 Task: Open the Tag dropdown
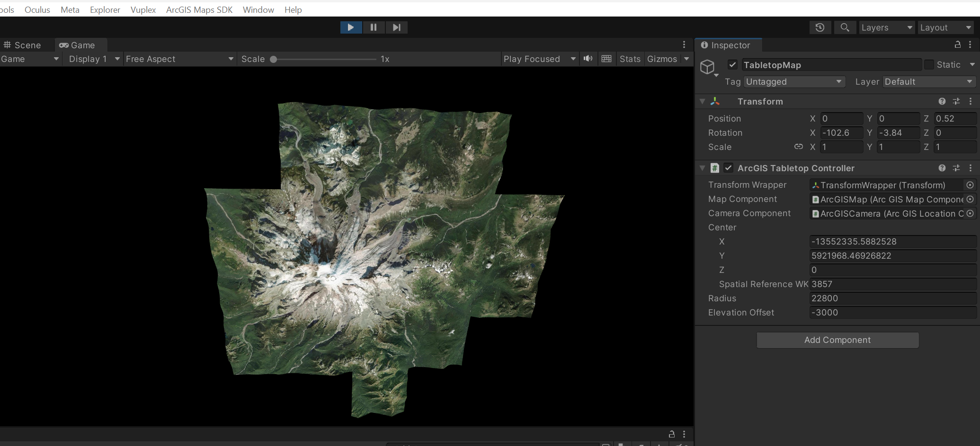click(793, 81)
